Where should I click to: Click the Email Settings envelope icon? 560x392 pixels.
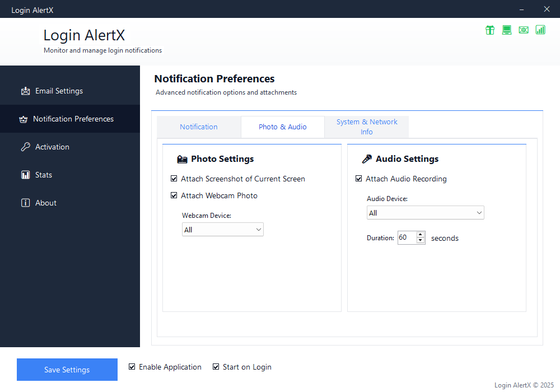point(25,91)
